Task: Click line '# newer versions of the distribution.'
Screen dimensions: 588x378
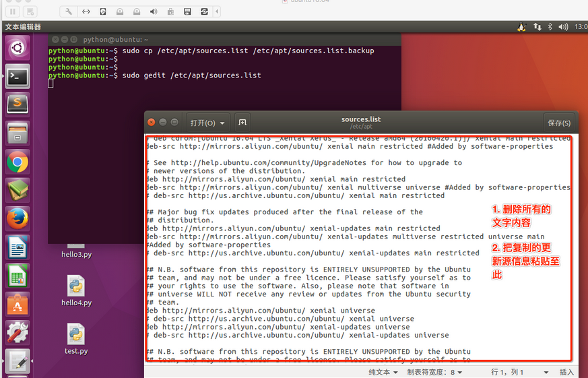Action: pyautogui.click(x=226, y=170)
